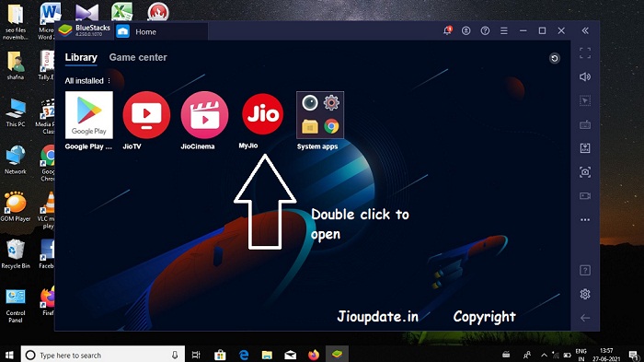Screen dimensions: 644x362
Task: Open the BlueStacks account icon
Action: point(466,30)
